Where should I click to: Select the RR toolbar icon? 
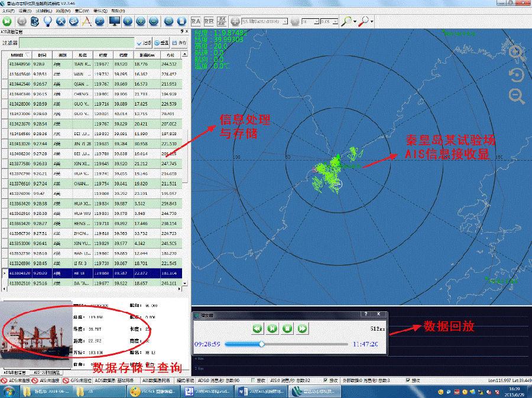click(x=209, y=21)
